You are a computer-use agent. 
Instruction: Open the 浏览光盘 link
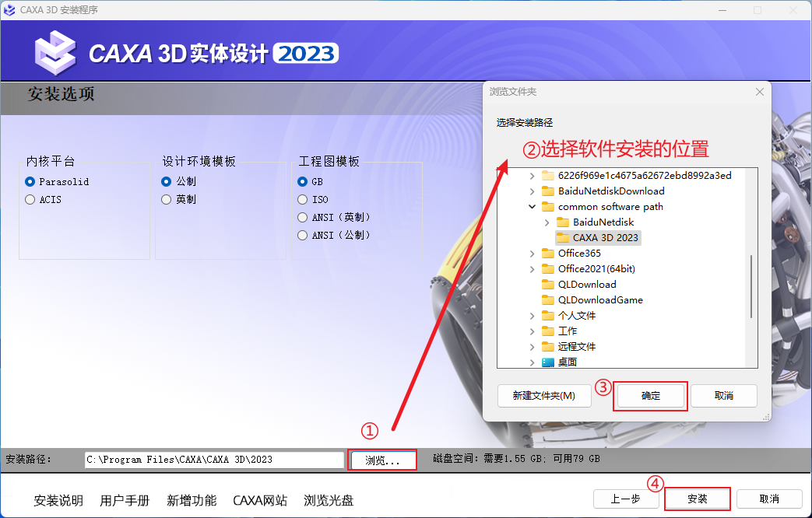tap(329, 500)
